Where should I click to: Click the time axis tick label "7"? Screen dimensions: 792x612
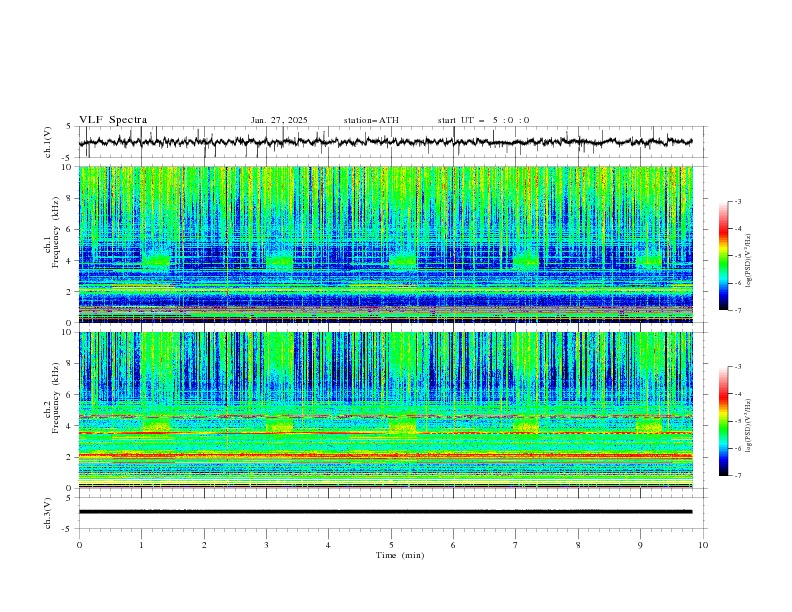(x=515, y=545)
